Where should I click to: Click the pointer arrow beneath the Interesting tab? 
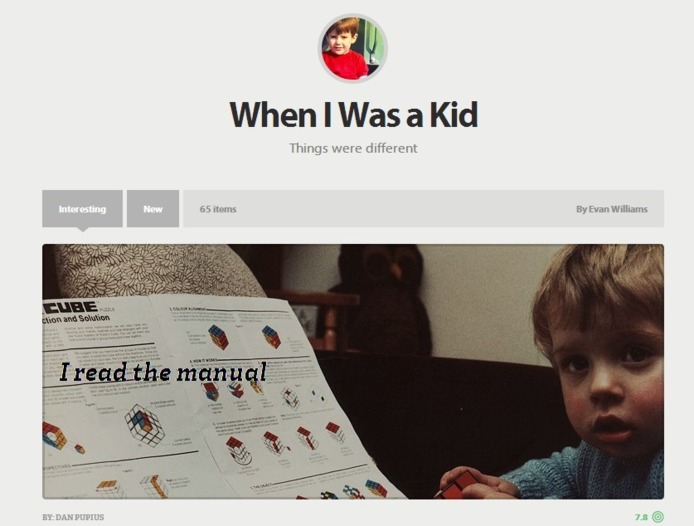(x=82, y=229)
